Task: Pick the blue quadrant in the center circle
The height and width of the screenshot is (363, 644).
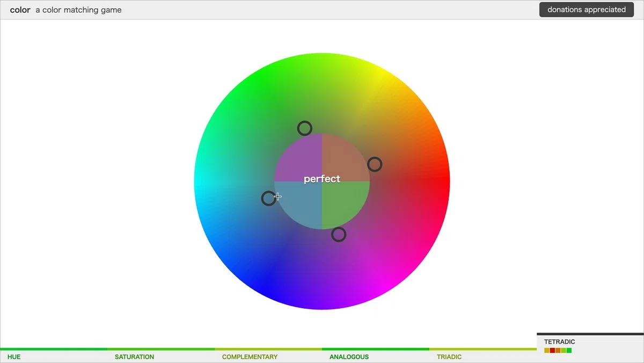Action: point(298,205)
